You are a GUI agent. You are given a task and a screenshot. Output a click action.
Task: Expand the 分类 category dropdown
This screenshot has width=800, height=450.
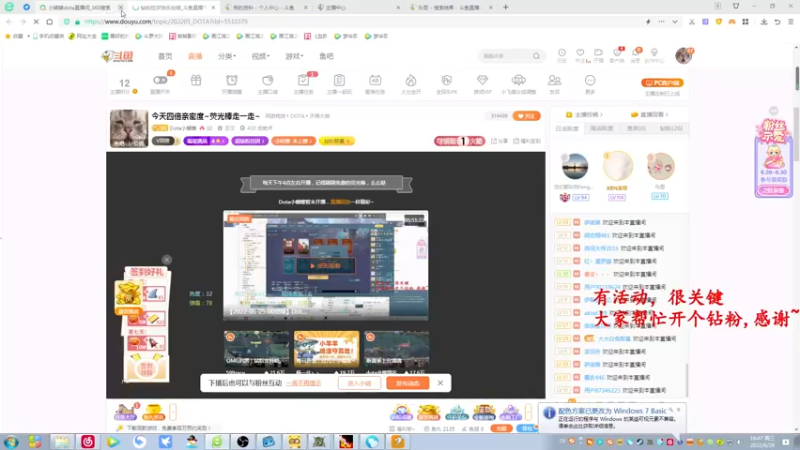227,56
